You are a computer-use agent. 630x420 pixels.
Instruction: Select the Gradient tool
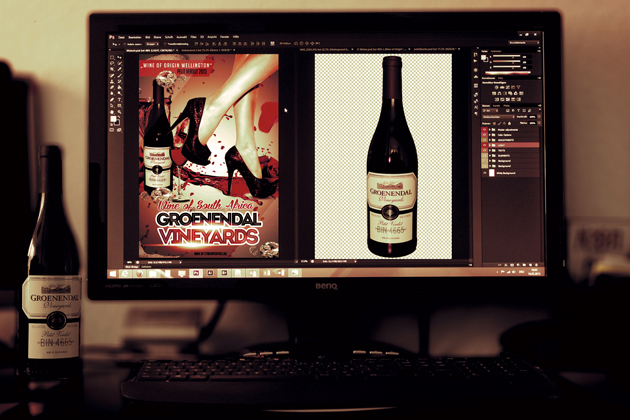click(119, 87)
